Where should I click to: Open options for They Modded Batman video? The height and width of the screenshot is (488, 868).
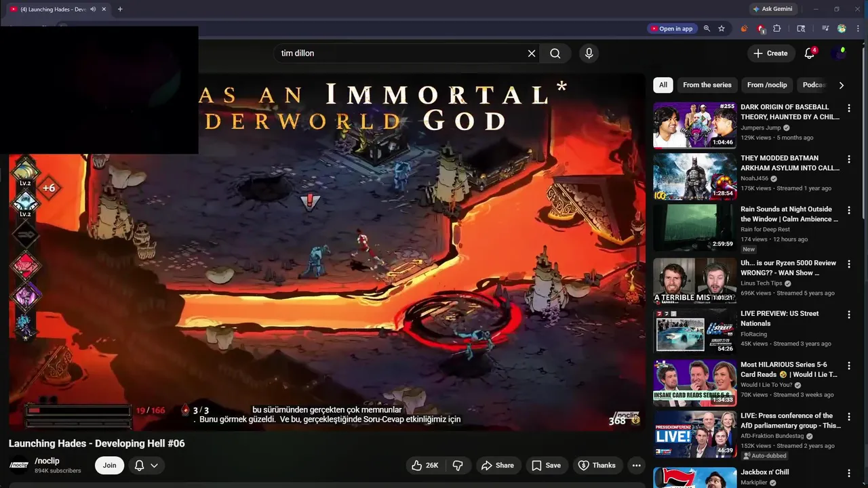pos(848,159)
